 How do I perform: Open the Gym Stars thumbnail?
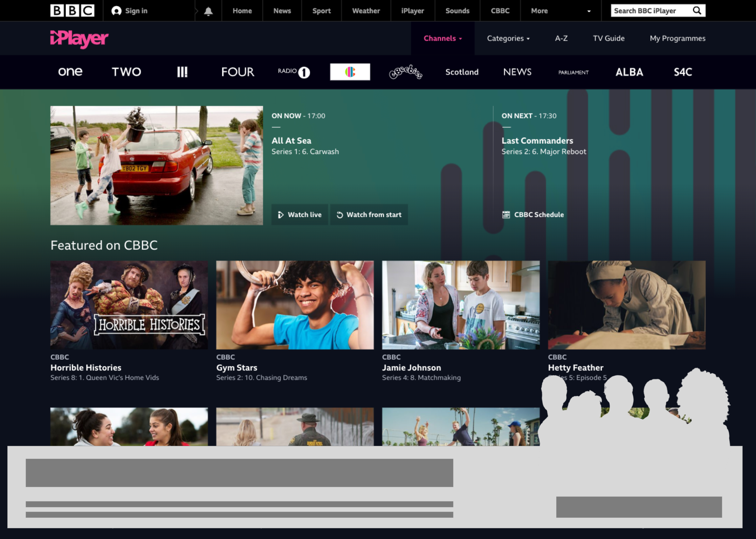[x=295, y=305]
